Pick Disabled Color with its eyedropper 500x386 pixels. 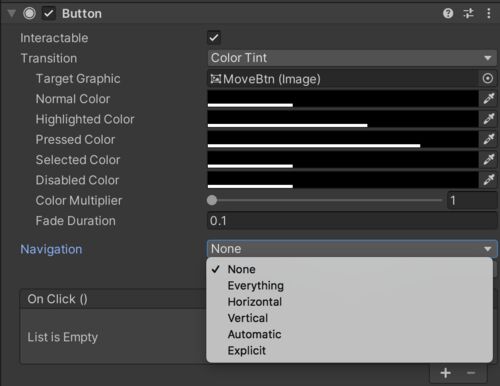[489, 180]
